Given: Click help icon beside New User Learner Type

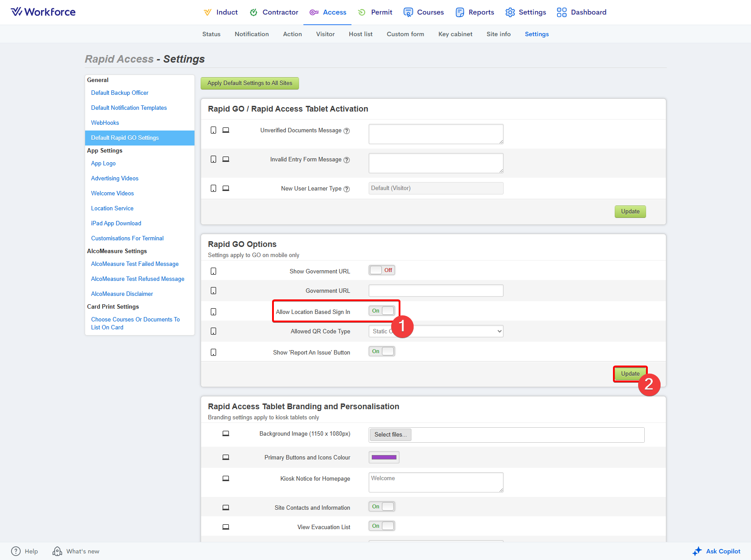Looking at the screenshot, I should (x=347, y=189).
